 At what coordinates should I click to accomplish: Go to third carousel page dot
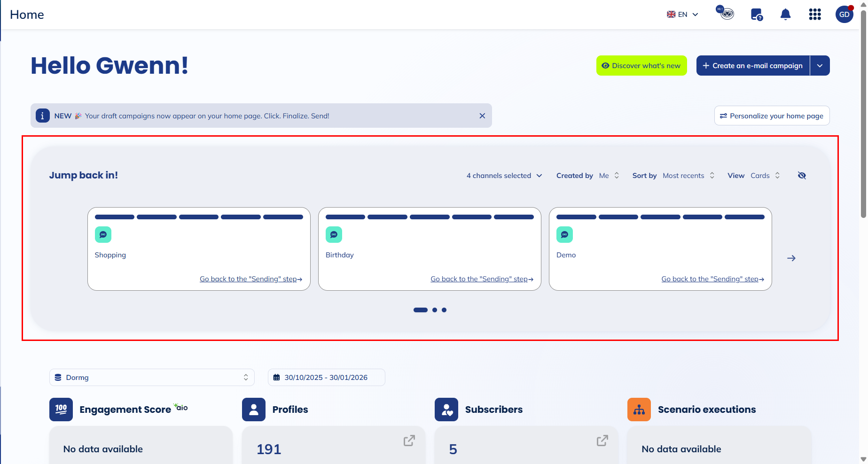[x=444, y=310]
